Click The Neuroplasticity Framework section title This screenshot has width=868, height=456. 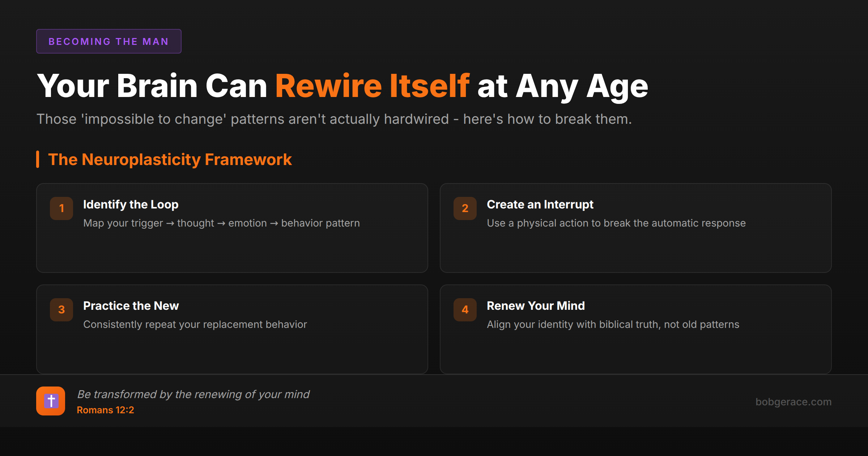pyautogui.click(x=170, y=160)
